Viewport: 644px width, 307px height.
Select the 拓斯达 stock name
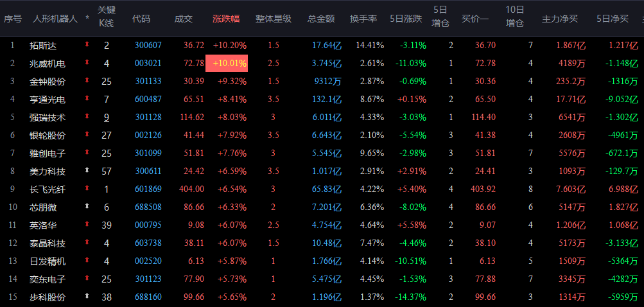click(43, 45)
